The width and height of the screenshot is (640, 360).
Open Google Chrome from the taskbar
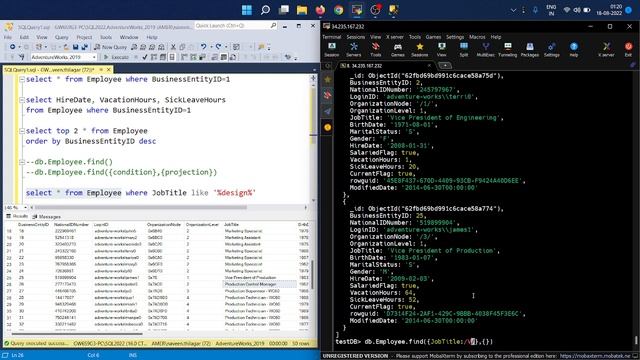(338, 10)
